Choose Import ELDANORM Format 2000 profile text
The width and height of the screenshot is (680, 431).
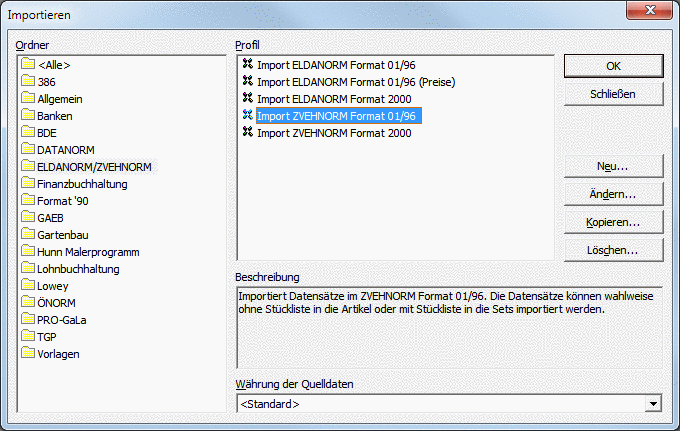(x=334, y=99)
